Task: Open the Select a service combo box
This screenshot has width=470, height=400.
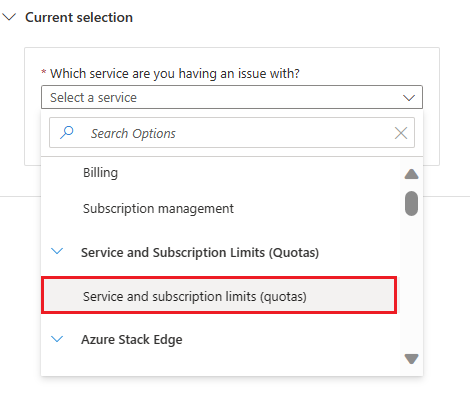Action: click(x=232, y=97)
